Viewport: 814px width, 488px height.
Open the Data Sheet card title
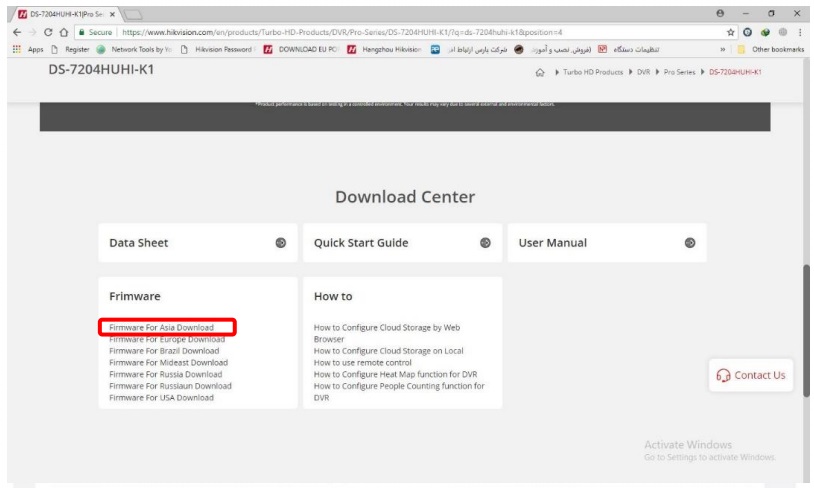[139, 243]
